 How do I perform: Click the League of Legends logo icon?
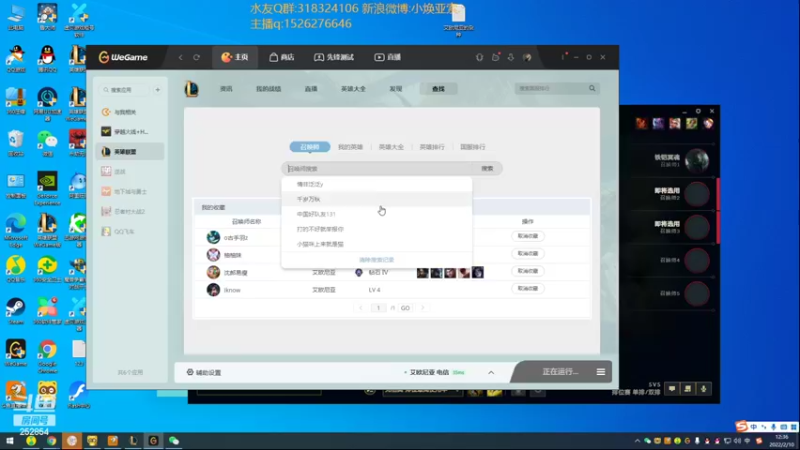pos(191,89)
